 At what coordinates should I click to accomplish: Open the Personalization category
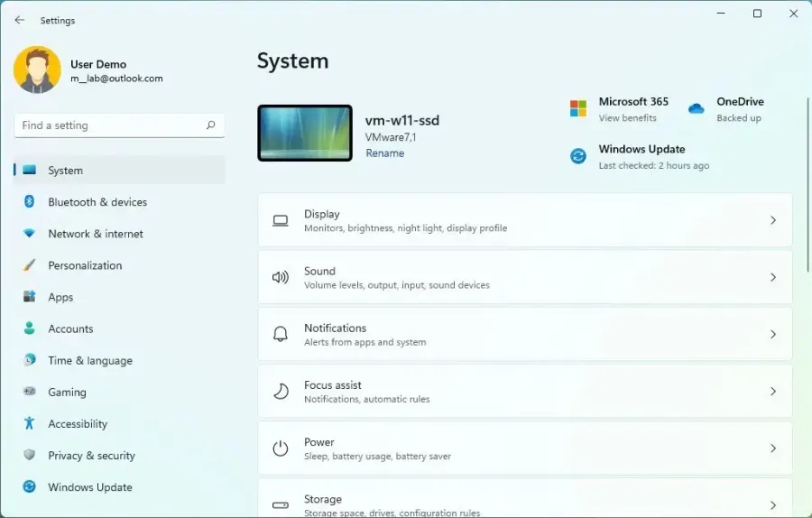[120, 265]
